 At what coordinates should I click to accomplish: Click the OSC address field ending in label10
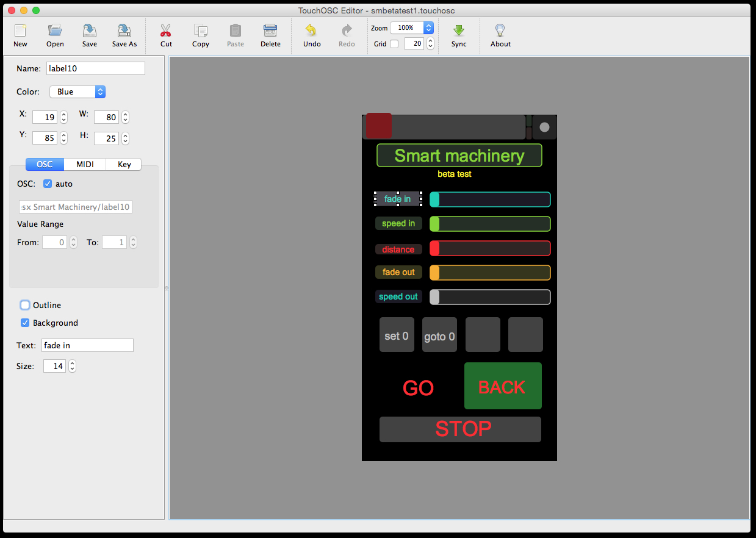coord(76,207)
